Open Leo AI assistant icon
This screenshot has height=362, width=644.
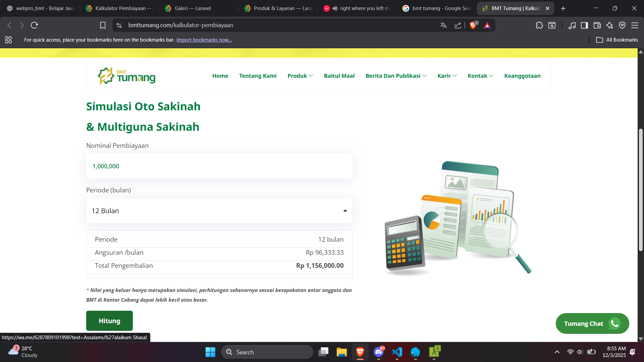coord(609,25)
